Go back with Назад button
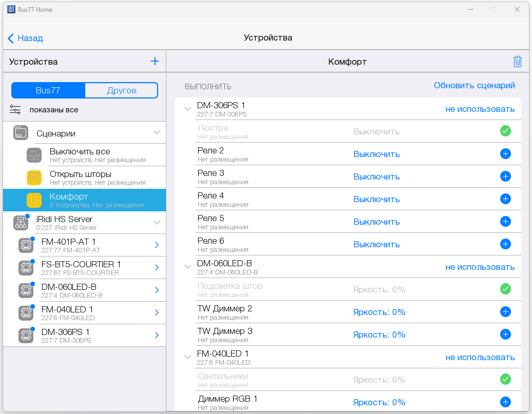This screenshot has width=532, height=414. [x=25, y=38]
